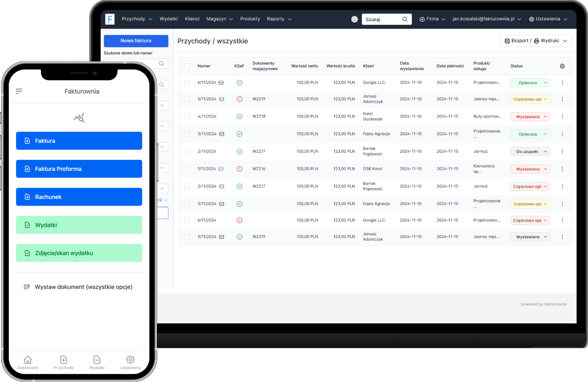Tap the Faktura button on phone
Image resolution: width=588 pixels, height=382 pixels.
point(79,141)
